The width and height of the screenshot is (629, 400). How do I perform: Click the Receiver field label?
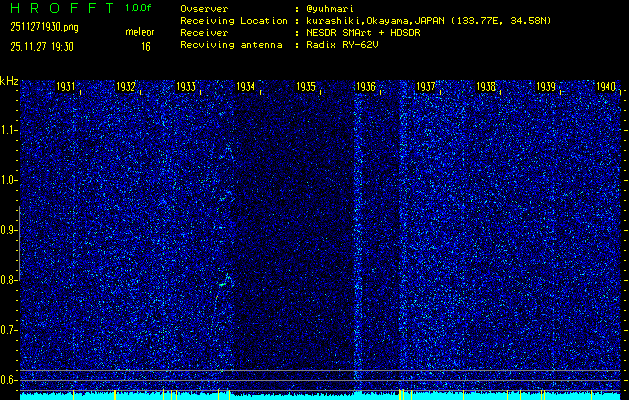204,33
